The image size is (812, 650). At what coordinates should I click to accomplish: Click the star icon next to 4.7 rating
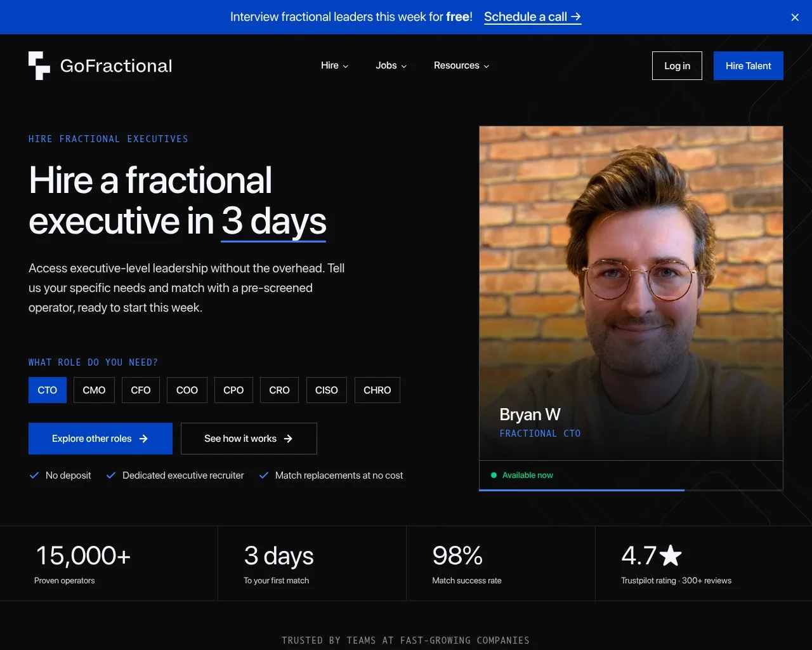tap(671, 555)
